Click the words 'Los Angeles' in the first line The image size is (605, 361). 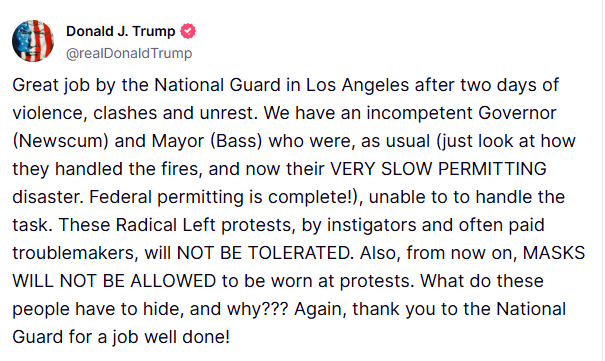click(357, 85)
